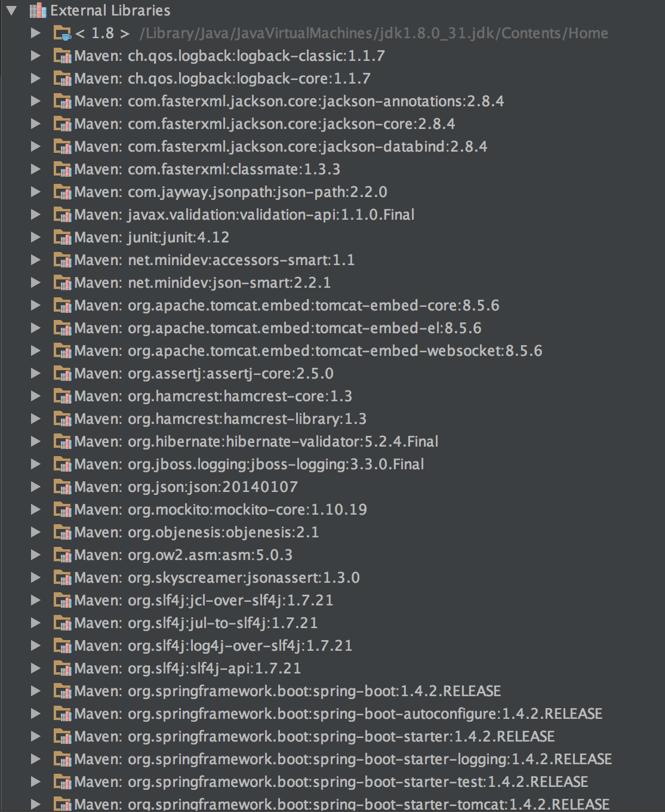Click the library icon for jackson-annotations:2.8.4
The width and height of the screenshot is (665, 812).
[x=62, y=101]
